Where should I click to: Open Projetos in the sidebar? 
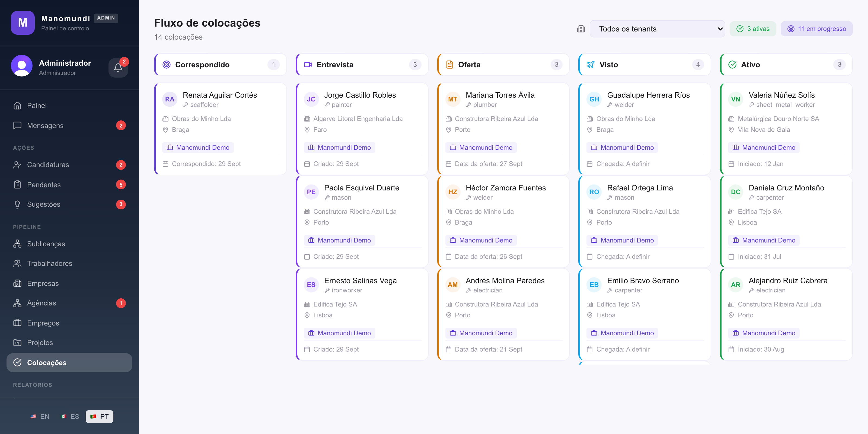(69, 343)
